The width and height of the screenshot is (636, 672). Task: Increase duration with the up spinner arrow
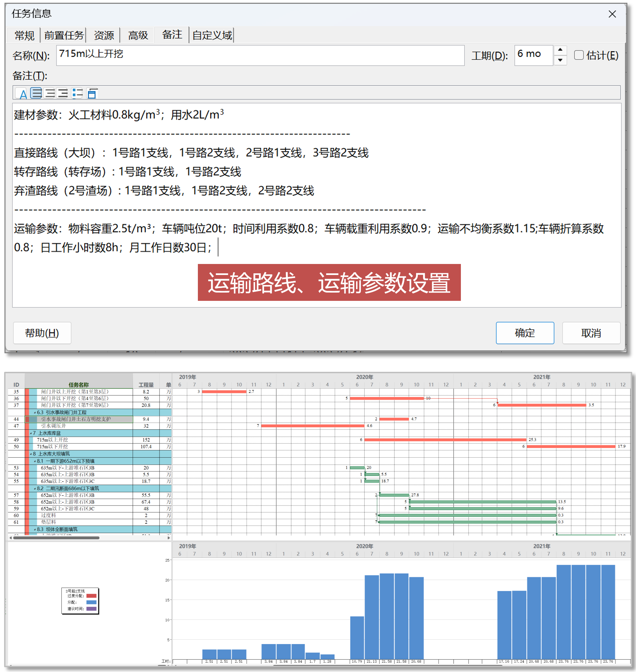[x=560, y=50]
